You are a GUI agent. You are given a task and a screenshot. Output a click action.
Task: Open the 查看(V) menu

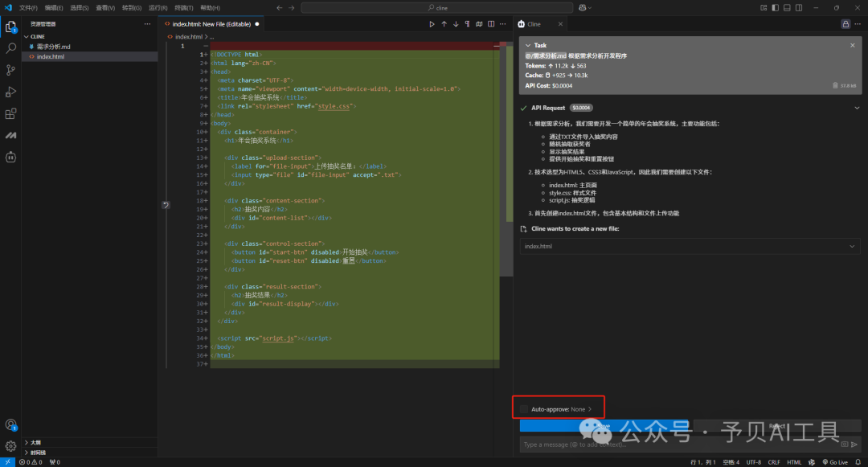coord(105,8)
